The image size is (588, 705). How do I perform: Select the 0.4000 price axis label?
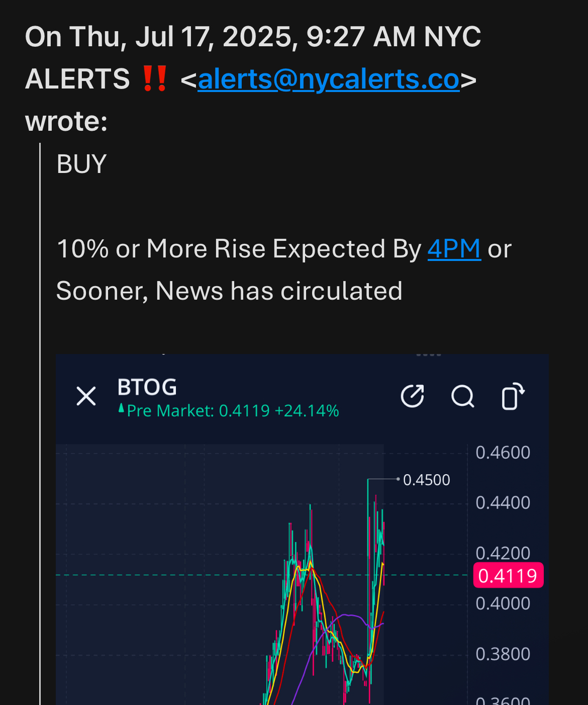[503, 603]
